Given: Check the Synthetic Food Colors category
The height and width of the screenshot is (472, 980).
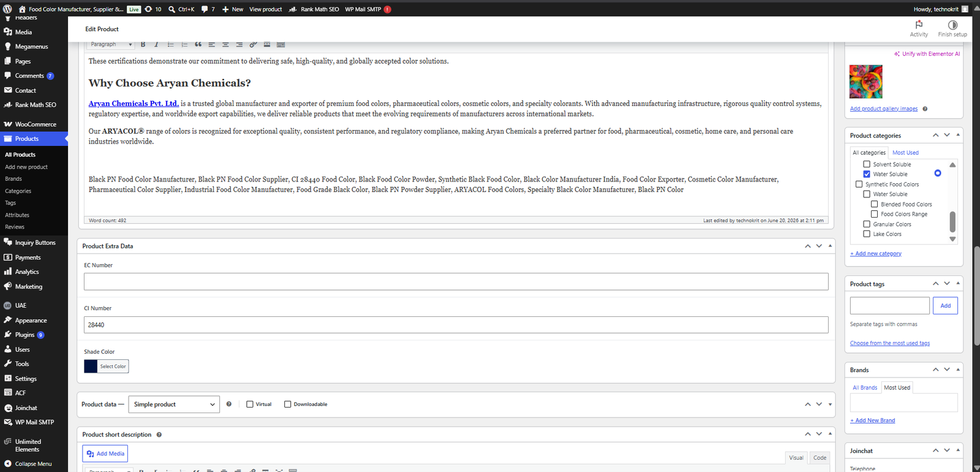Looking at the screenshot, I should (x=859, y=184).
